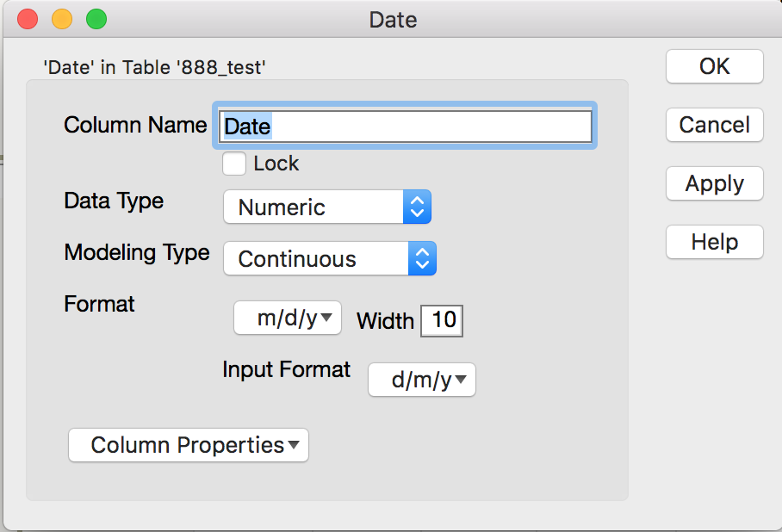Click the OK button

coord(714,66)
